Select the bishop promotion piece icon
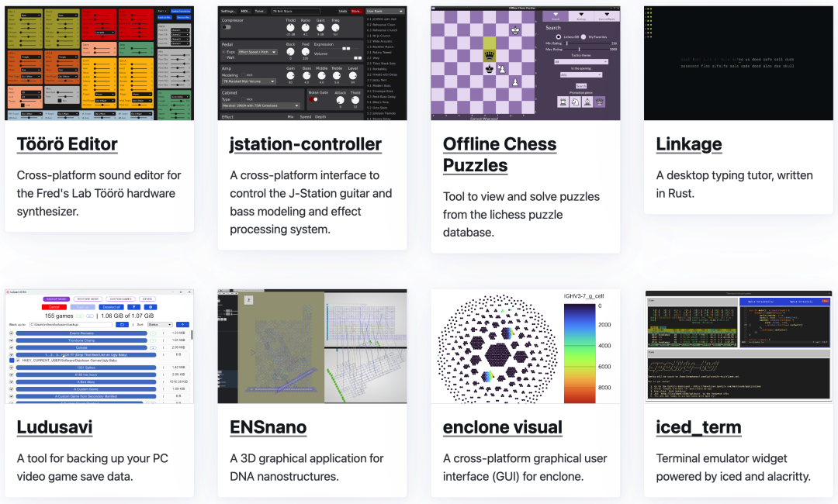The image size is (838, 504). [587, 102]
